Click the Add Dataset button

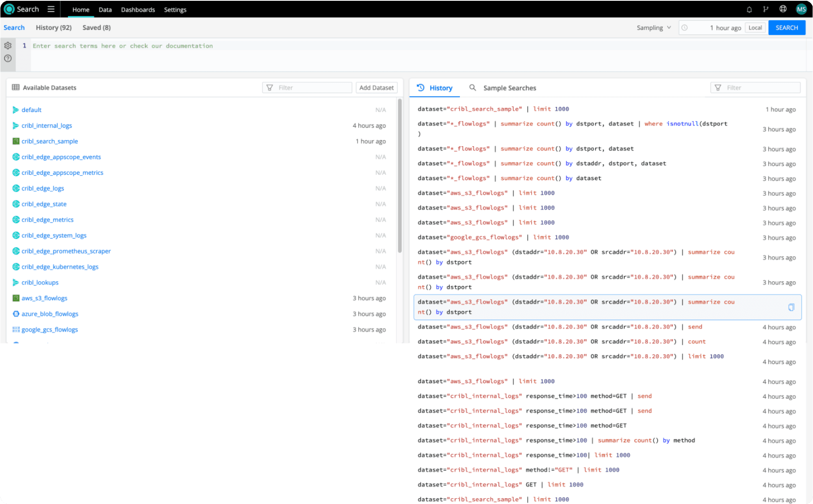[376, 88]
